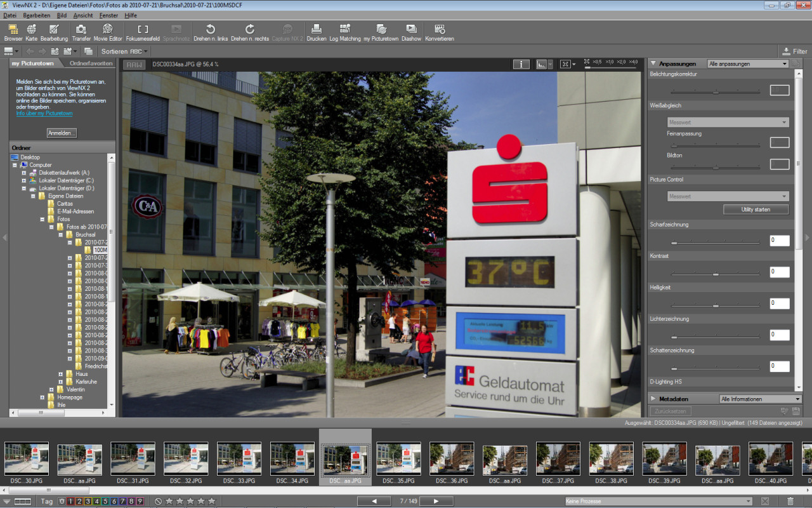Follow the Info über my Picturetown link
The height and width of the screenshot is (508, 812).
[44, 114]
